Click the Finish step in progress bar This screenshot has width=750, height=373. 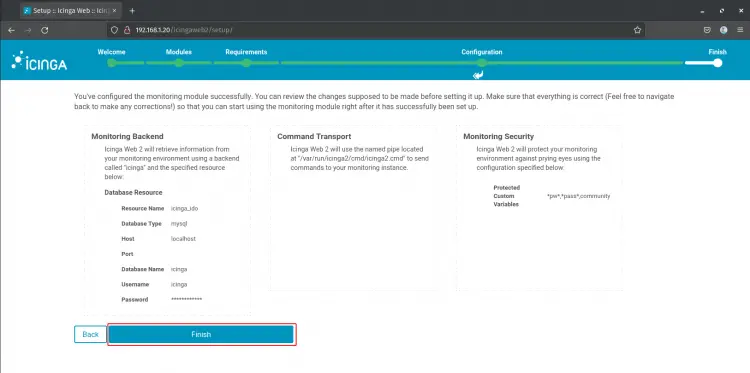click(x=717, y=52)
